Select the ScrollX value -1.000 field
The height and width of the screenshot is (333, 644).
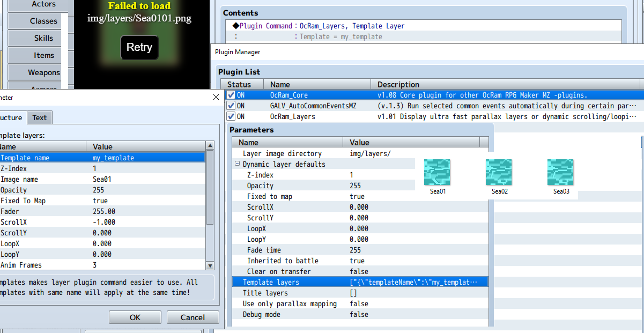click(x=148, y=222)
